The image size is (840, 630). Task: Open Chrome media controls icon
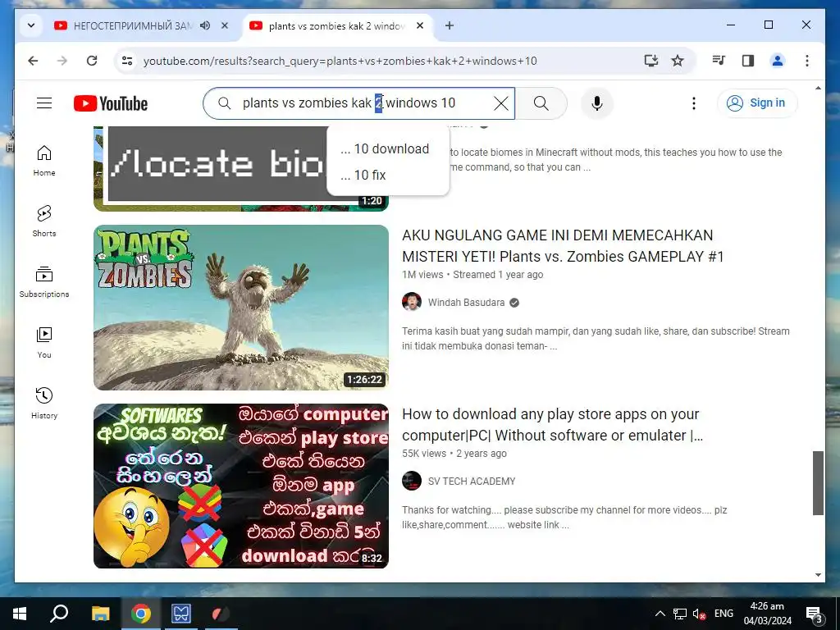point(719,61)
